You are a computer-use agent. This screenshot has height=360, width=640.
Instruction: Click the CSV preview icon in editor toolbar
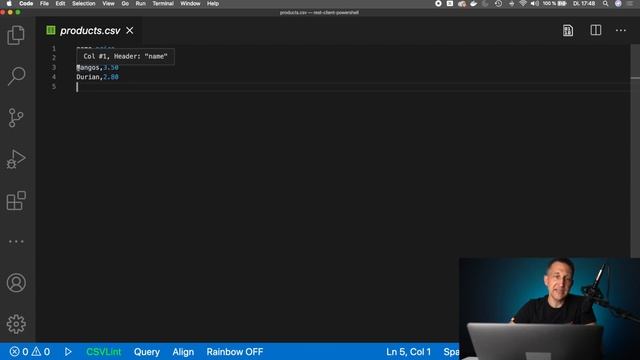point(568,31)
